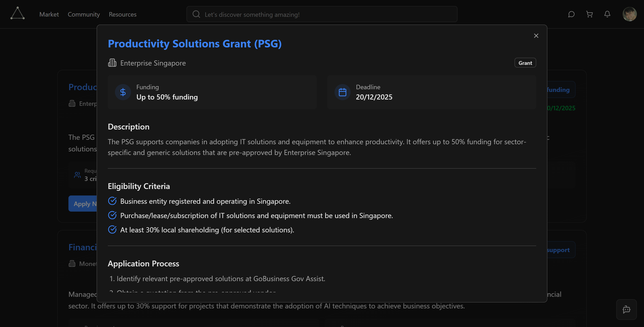Click building icon on background PSG card
The width and height of the screenshot is (644, 327).
[72, 103]
